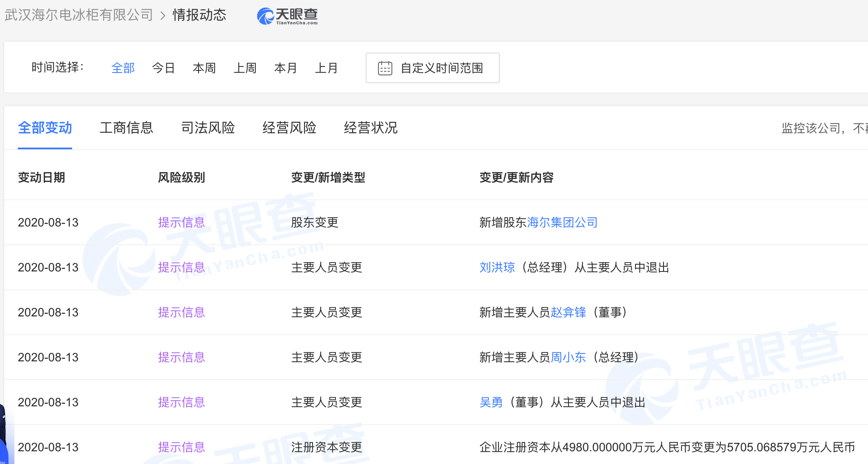Choose the 上月 time filter

point(326,68)
